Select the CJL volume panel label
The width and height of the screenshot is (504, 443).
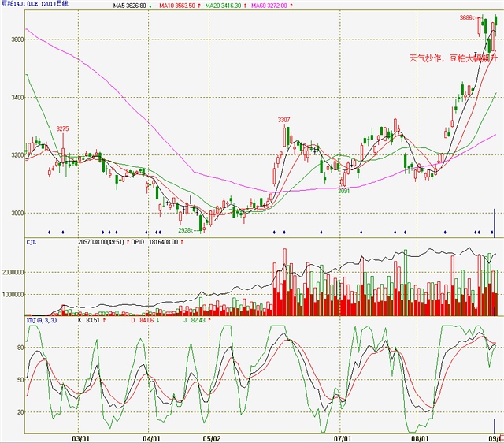click(31, 242)
